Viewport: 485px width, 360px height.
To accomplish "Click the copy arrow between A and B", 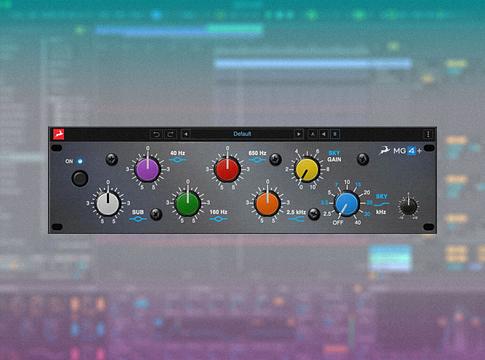I will coord(324,134).
